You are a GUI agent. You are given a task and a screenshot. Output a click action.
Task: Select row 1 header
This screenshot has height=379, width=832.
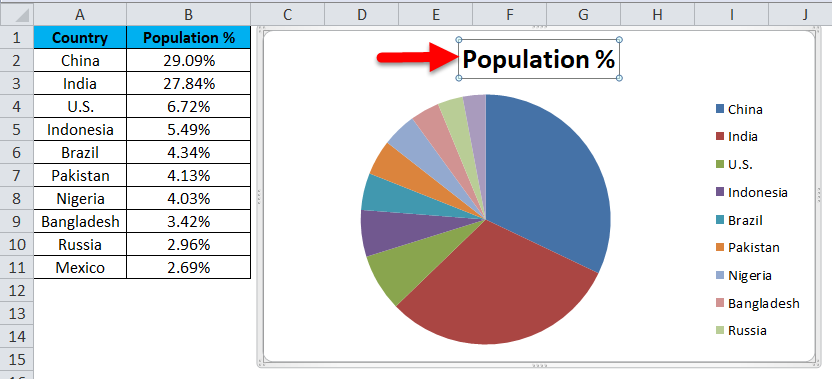tap(16, 38)
